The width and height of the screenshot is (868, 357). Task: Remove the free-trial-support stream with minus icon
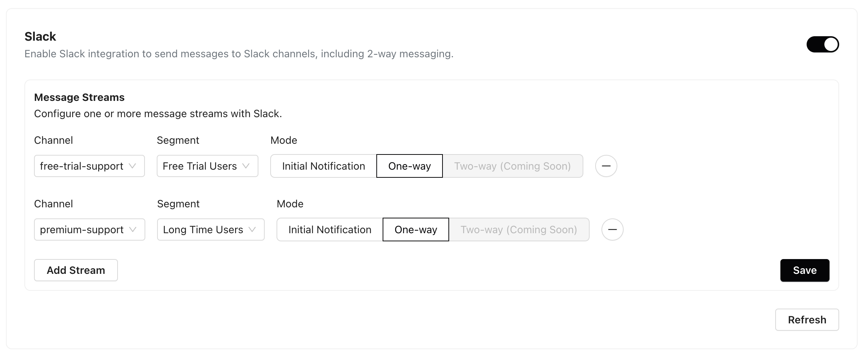pyautogui.click(x=606, y=166)
